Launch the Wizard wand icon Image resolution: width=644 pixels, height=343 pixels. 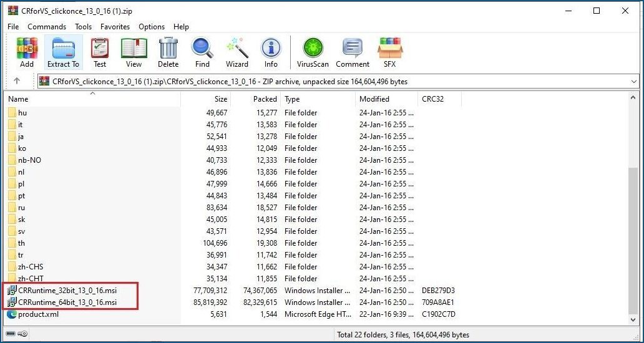237,48
